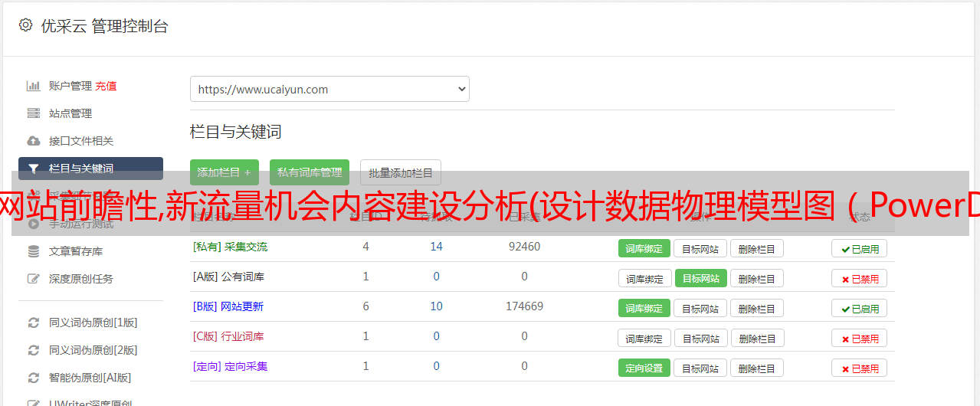This screenshot has height=406, width=980.
Task: Click the refresh icon for 同义词伪原创[1版]
Action: point(33,323)
